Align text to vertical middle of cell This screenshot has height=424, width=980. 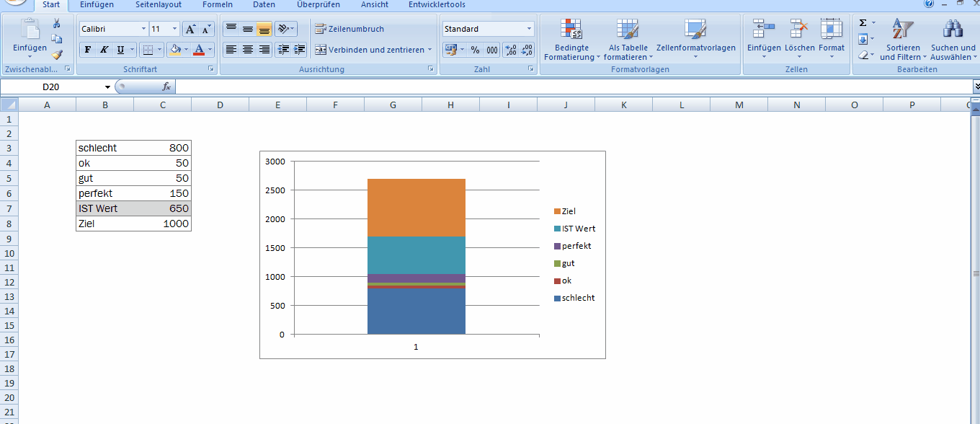(x=248, y=29)
